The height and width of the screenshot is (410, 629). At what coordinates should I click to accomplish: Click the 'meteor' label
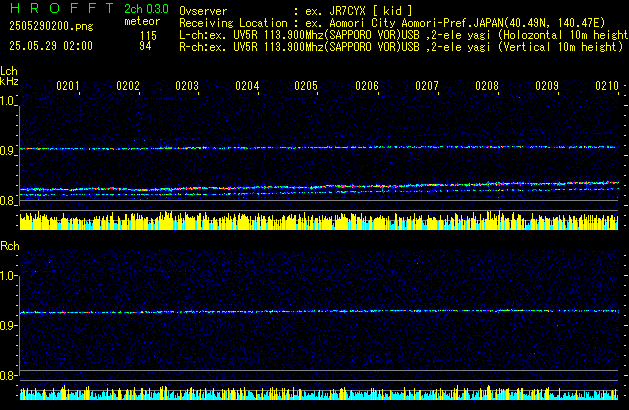142,21
